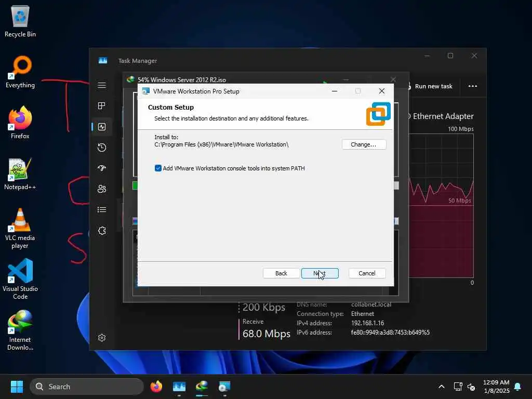
Task: Open VLC media player desktop icon
Action: [20, 229]
